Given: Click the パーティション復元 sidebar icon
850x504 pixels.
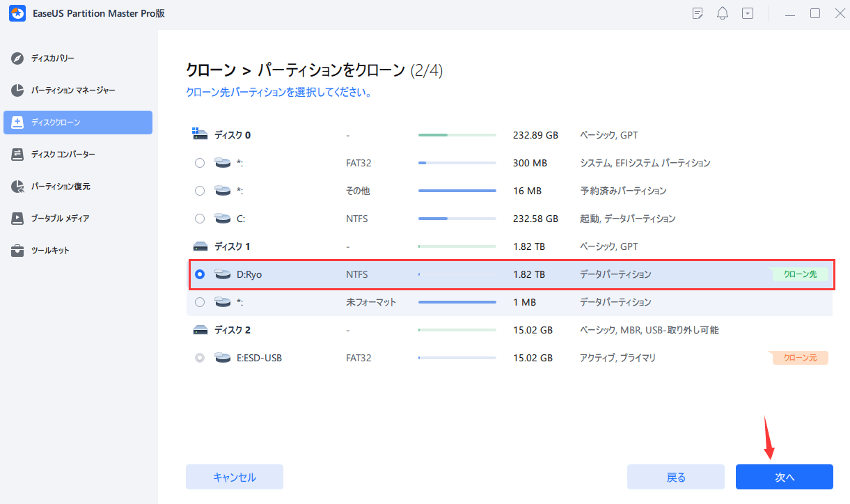Looking at the screenshot, I should click(18, 187).
